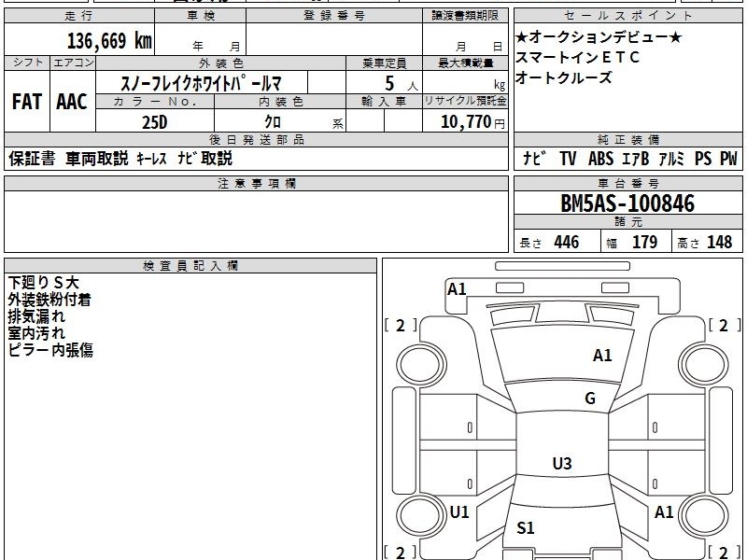Select the 走行 column header

(x=79, y=16)
